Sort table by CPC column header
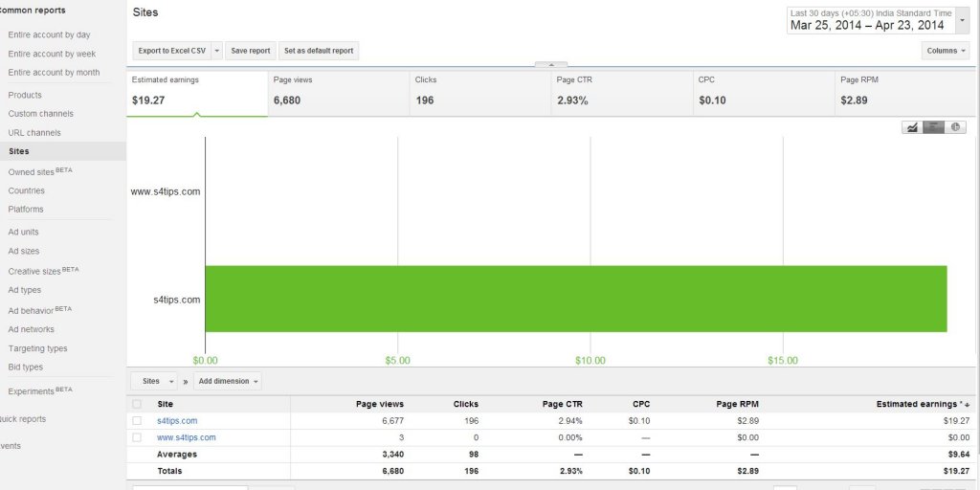980x490 pixels. point(641,405)
